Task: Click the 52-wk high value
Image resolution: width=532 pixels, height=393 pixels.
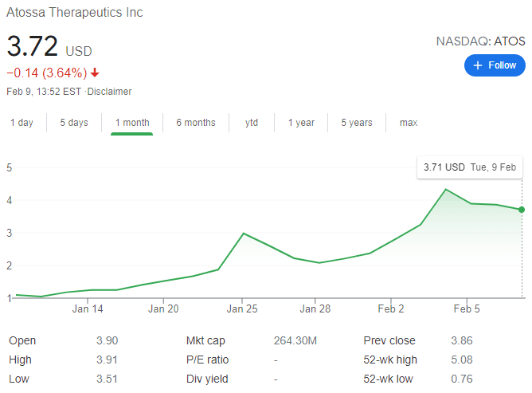Action: click(x=462, y=360)
